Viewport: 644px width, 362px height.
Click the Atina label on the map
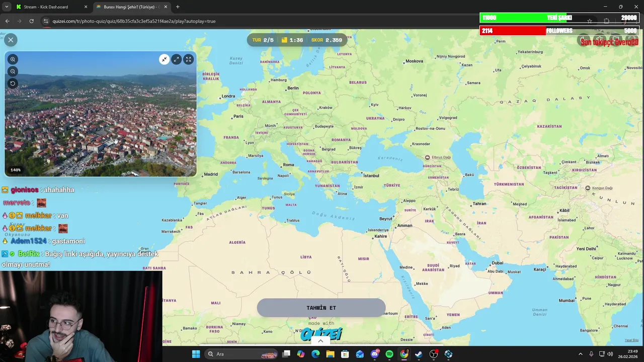(342, 194)
